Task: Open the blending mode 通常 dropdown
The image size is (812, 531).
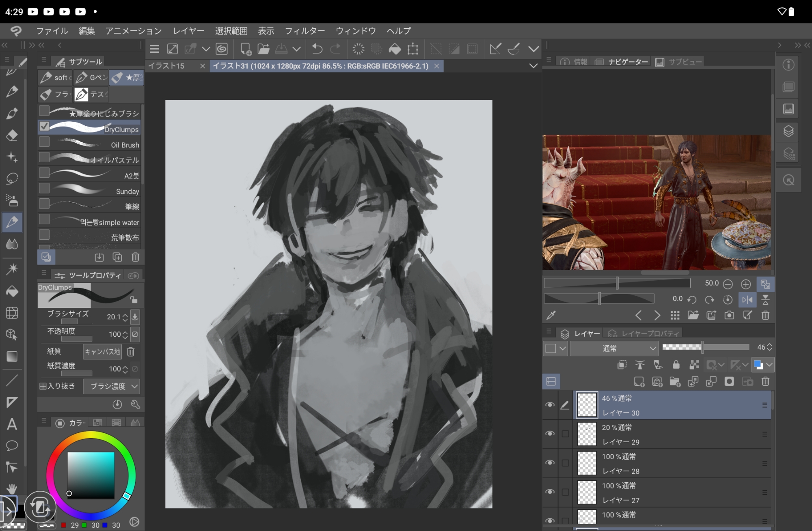Action: click(613, 348)
